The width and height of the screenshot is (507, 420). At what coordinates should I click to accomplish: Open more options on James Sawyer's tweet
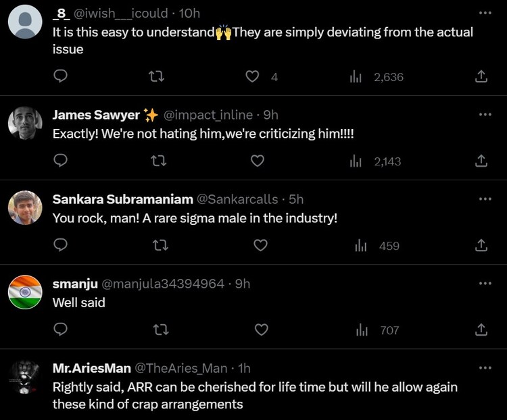click(x=485, y=114)
